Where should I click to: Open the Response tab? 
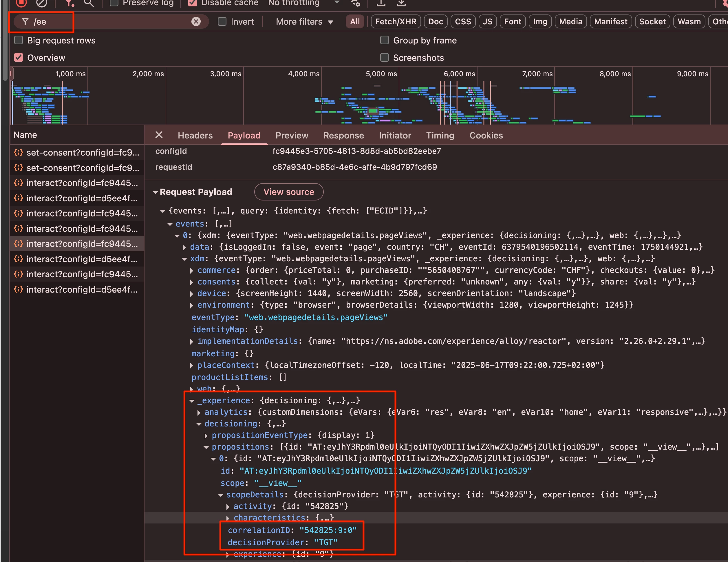coord(343,135)
